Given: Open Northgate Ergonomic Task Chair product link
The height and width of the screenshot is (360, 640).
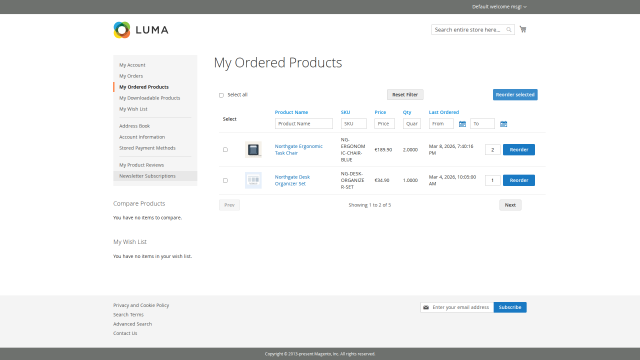Looking at the screenshot, I should pyautogui.click(x=298, y=149).
